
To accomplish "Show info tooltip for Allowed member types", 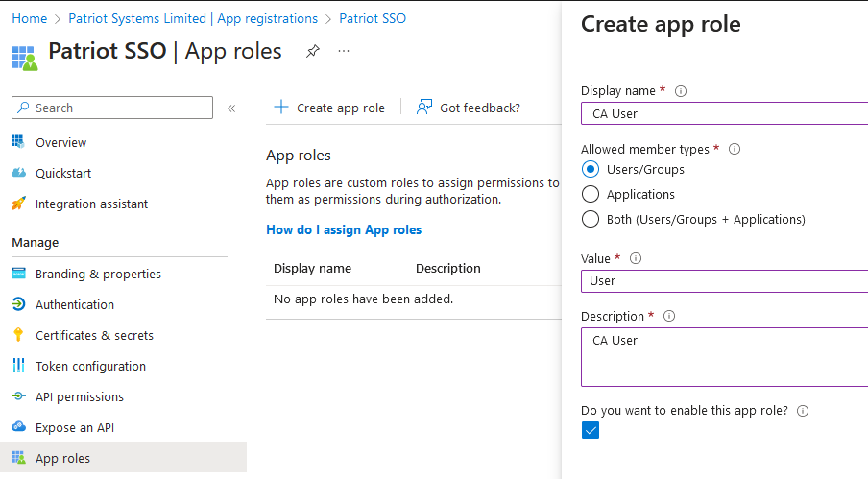I will point(734,149).
